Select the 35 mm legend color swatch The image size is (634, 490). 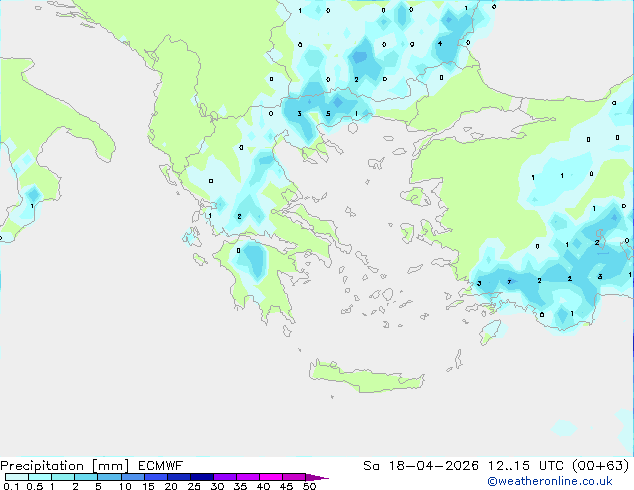pyautogui.click(x=248, y=477)
